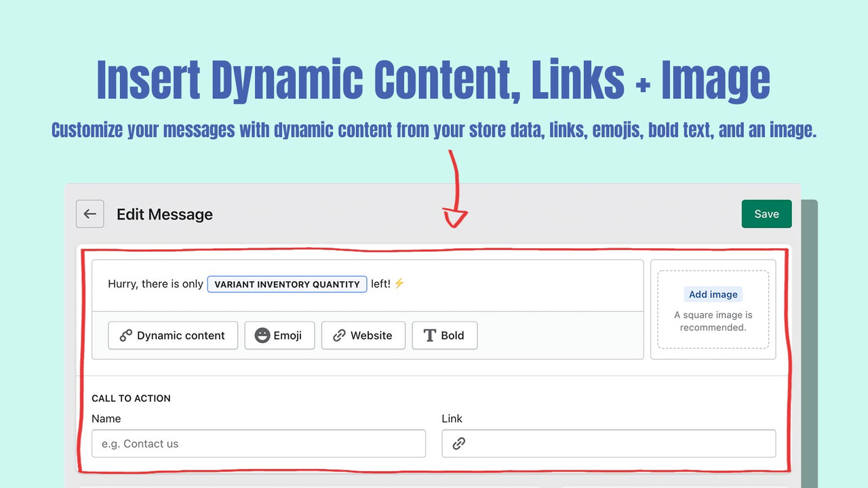The height and width of the screenshot is (488, 868).
Task: Toggle emoji insertion mode
Action: (x=279, y=335)
